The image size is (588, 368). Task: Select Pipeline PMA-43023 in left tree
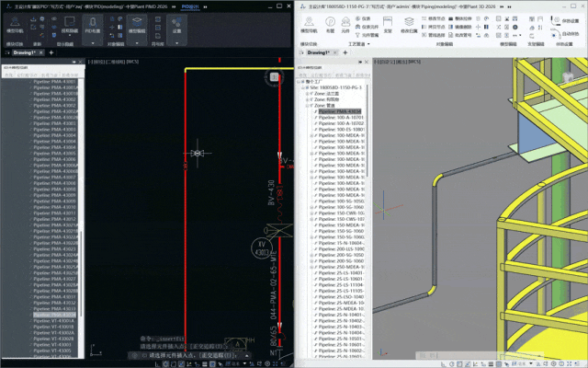[54, 249]
